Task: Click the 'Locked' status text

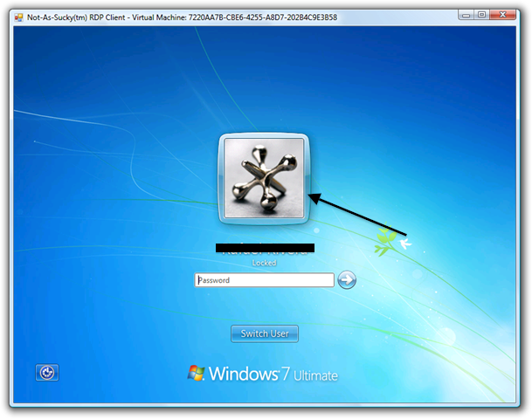Action: click(x=265, y=263)
